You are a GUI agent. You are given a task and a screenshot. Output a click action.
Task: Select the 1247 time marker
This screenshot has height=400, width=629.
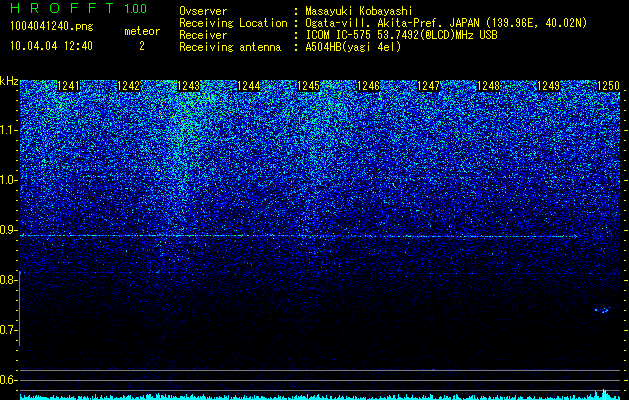[428, 86]
